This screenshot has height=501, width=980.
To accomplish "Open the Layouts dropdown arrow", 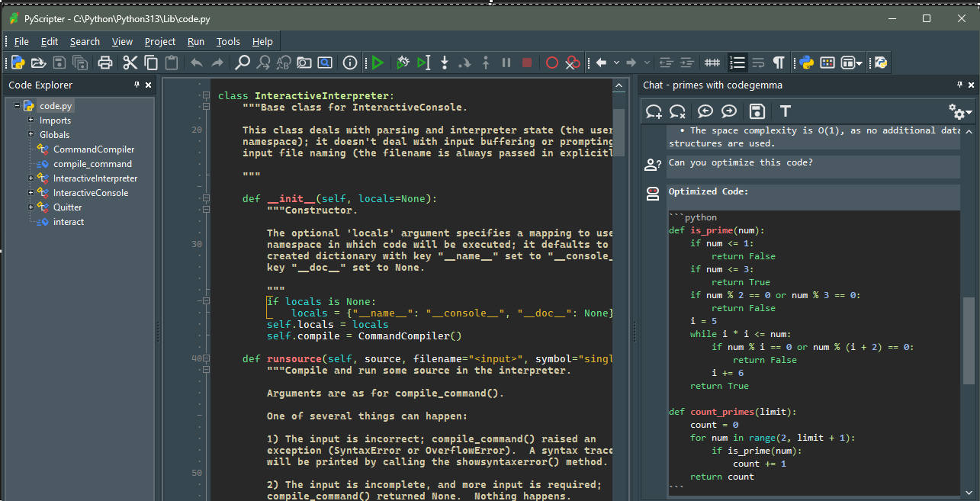I will tap(860, 63).
